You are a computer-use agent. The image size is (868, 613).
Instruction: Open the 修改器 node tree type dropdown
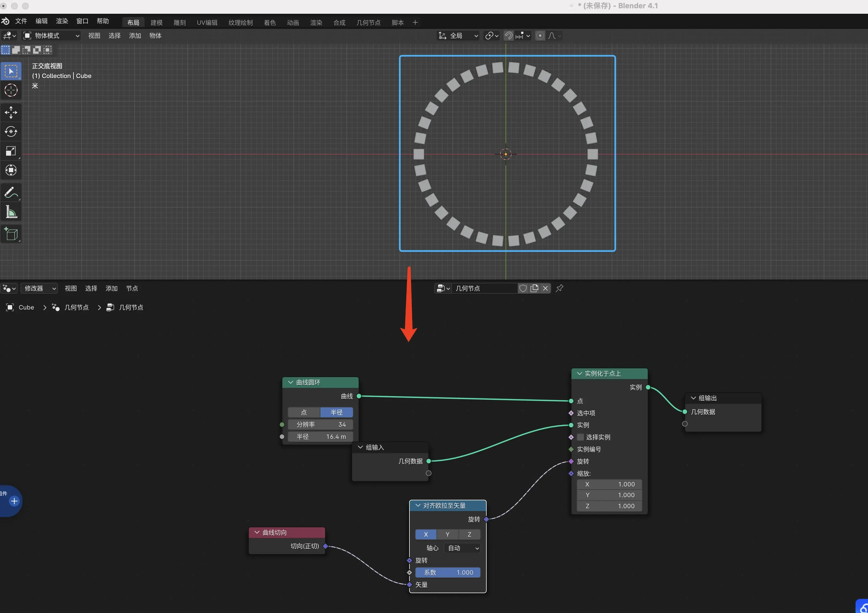(39, 288)
